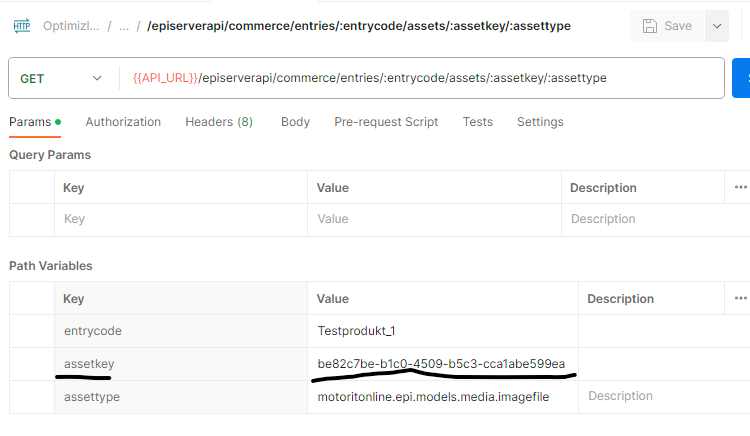Click the HTTP request type icon

pyautogui.click(x=21, y=26)
